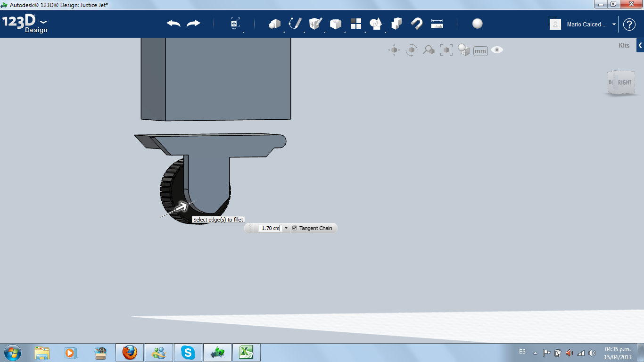Open the Modify tools menu
644x362 pixels.
[336, 24]
